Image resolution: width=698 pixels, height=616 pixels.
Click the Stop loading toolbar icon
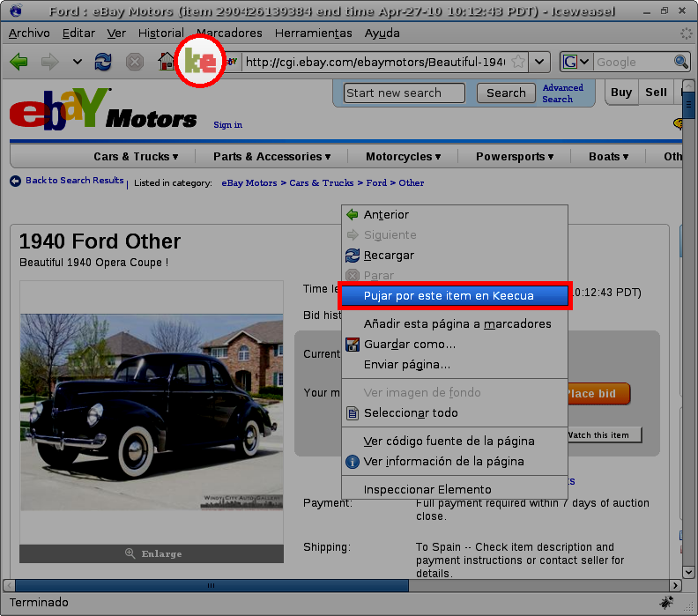tap(135, 62)
